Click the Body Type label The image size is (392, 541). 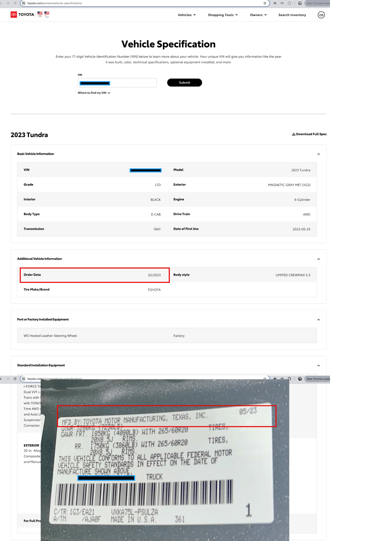(32, 214)
